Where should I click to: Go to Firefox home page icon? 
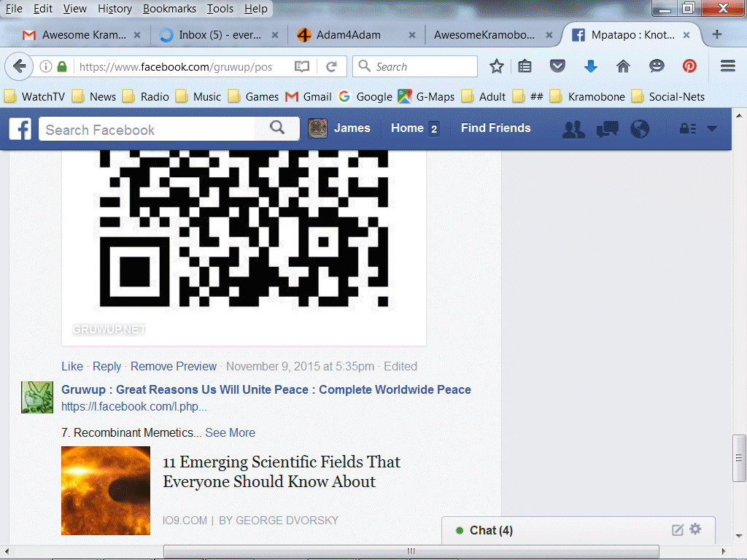(x=623, y=66)
